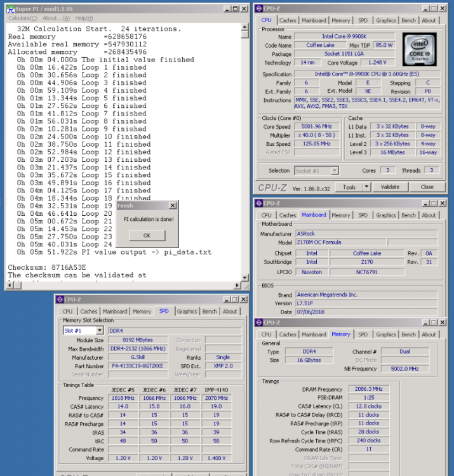Go to Bench tab in SPD CPU-Z window
The width and height of the screenshot is (454, 476).
tap(210, 311)
